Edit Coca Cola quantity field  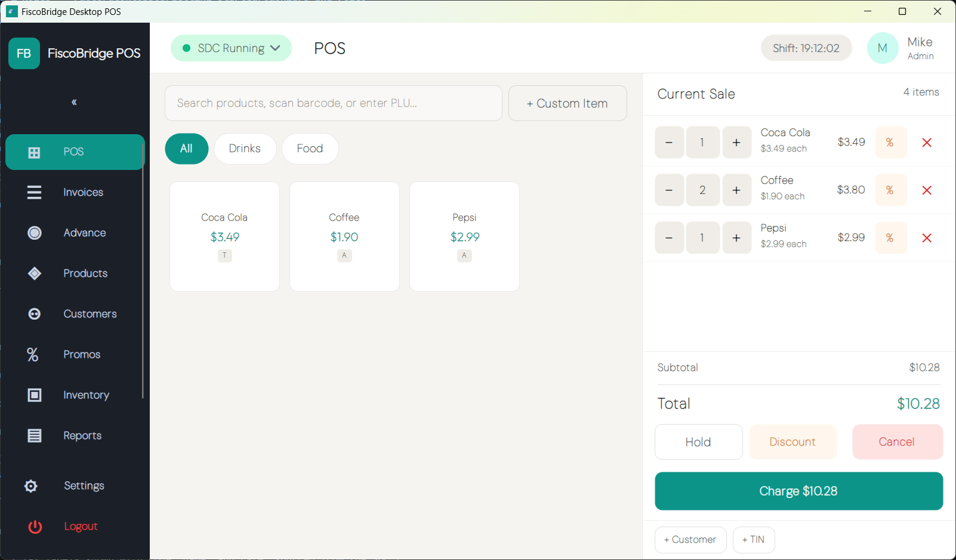(703, 143)
